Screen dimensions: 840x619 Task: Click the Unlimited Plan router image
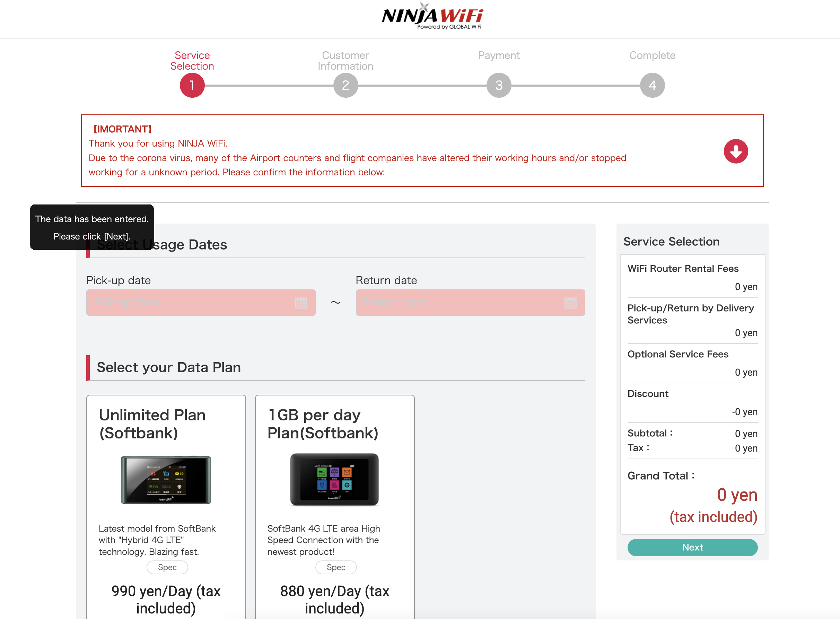[x=166, y=480]
